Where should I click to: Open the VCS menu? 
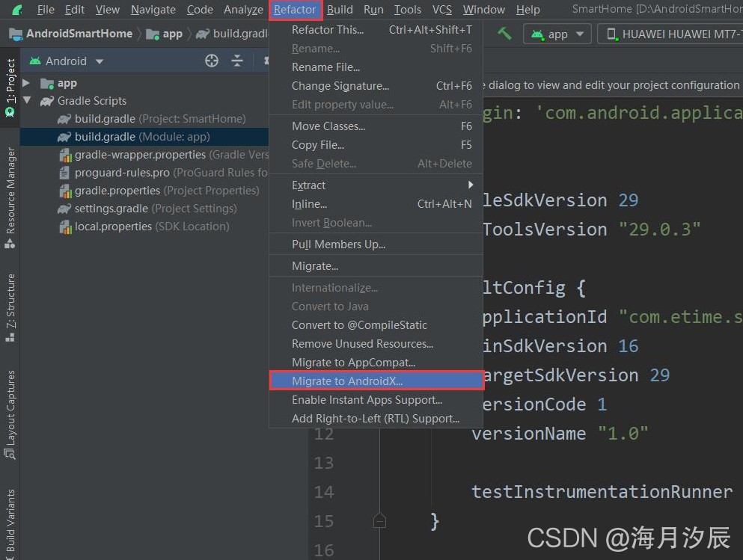tap(442, 10)
